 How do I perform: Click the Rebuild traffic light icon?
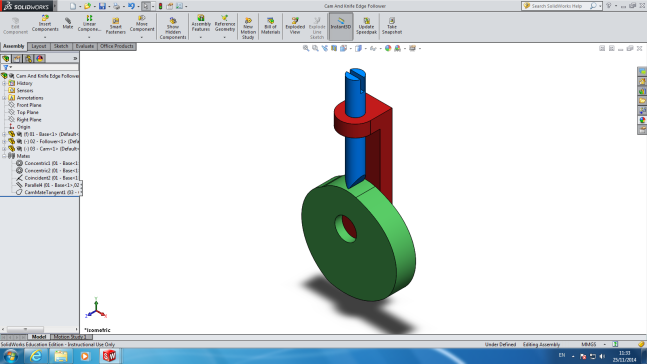[x=161, y=6]
